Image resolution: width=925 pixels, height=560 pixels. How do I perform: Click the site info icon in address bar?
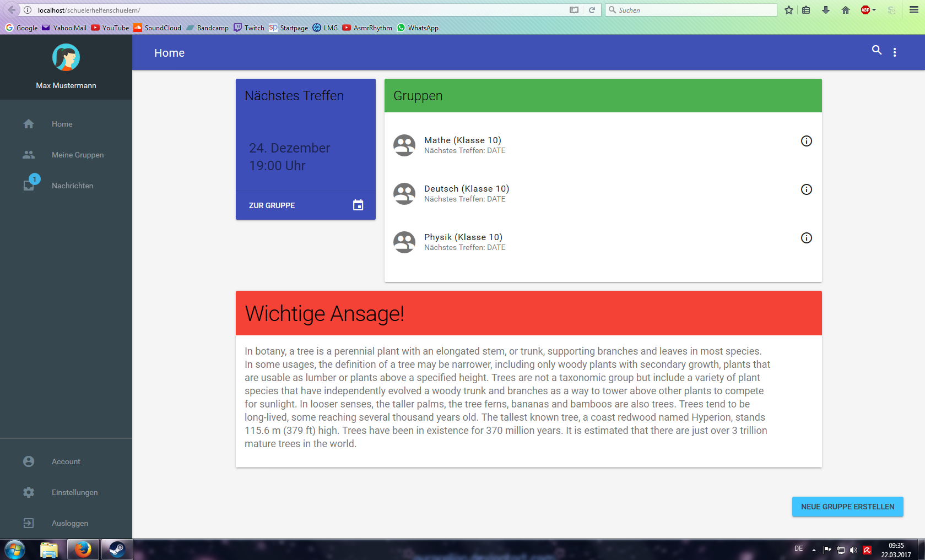28,10
